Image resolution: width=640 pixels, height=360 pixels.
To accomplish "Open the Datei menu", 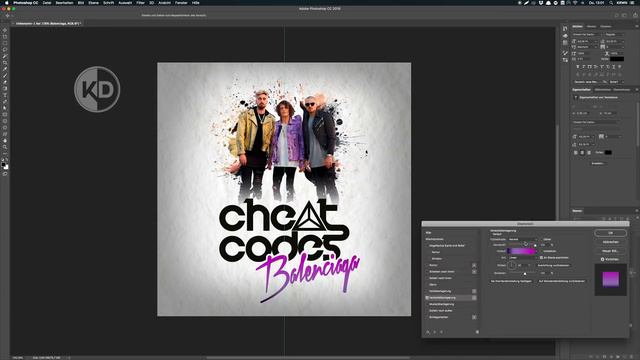I will click(47, 2).
